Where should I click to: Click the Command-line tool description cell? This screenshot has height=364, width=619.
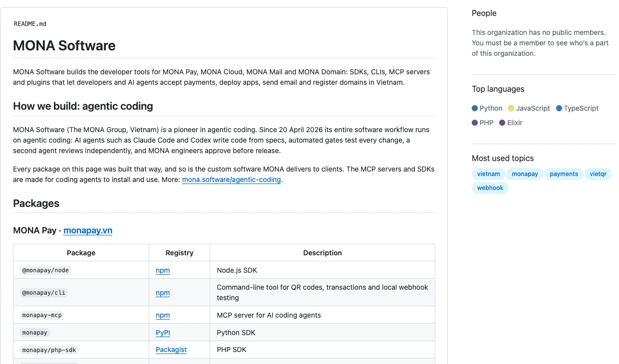pyautogui.click(x=322, y=293)
